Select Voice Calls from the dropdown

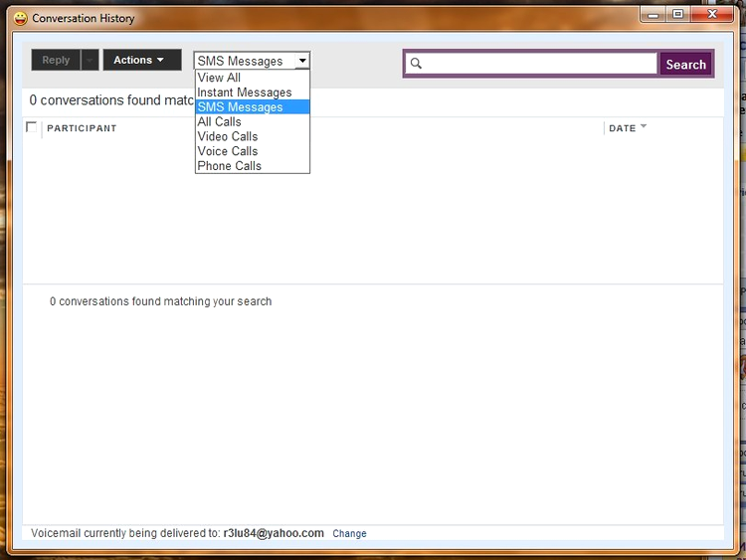point(253,151)
